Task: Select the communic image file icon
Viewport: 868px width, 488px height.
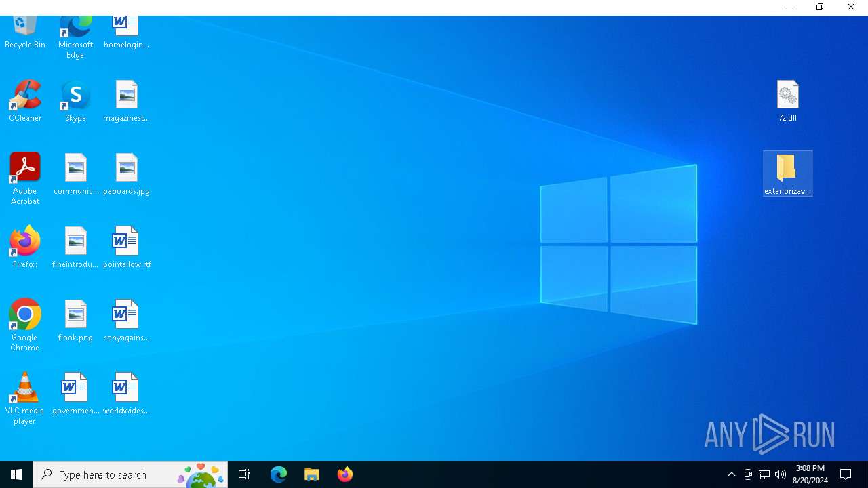Action: (75, 174)
